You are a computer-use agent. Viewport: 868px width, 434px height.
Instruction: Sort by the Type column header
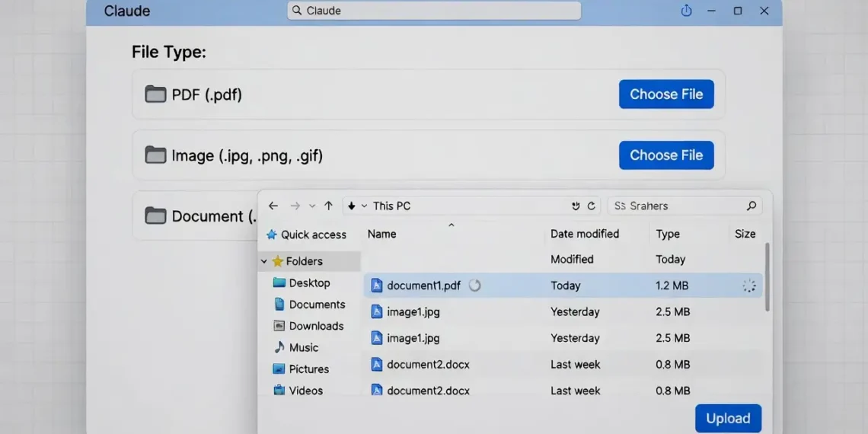(668, 235)
